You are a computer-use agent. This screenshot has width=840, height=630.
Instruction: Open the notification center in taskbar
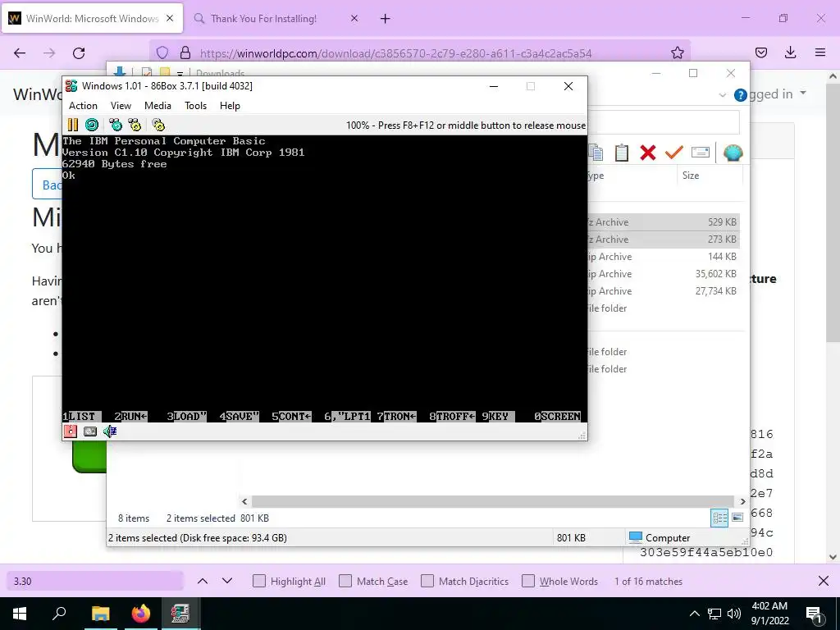click(x=814, y=614)
